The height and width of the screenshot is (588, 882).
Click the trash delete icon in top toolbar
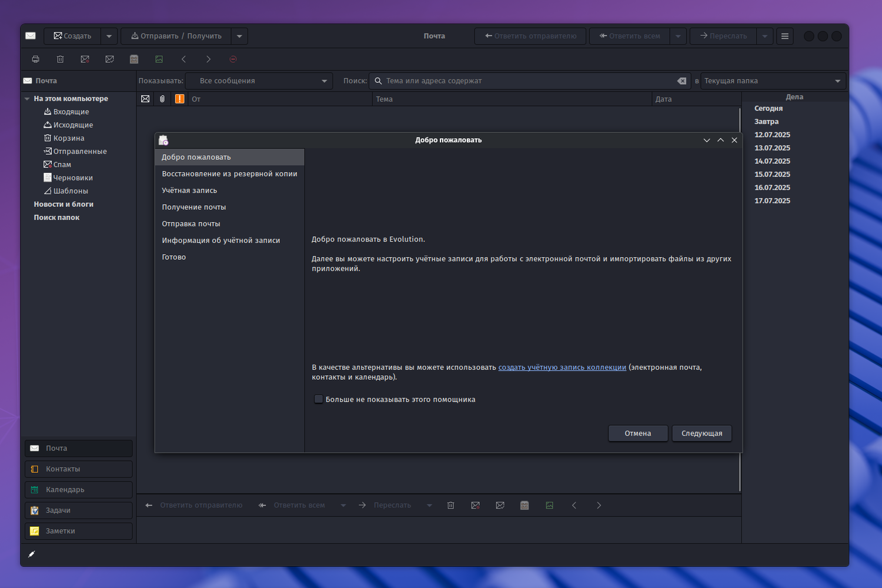pyautogui.click(x=60, y=59)
